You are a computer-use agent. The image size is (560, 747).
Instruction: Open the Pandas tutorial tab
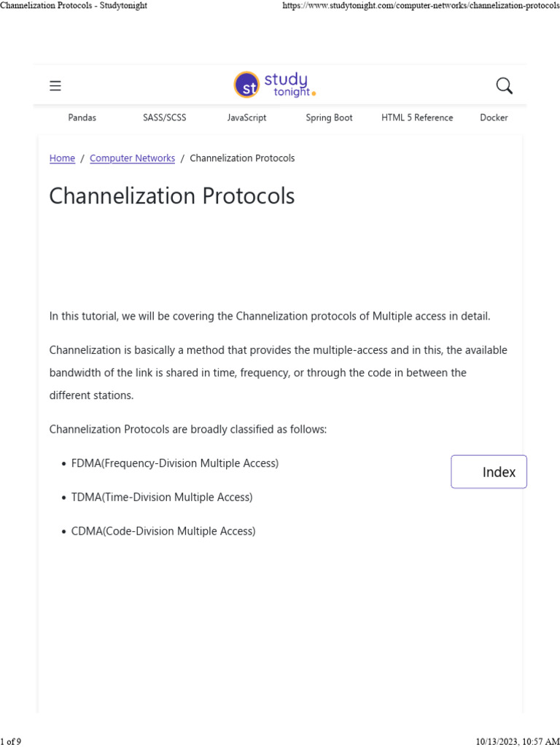pos(82,117)
